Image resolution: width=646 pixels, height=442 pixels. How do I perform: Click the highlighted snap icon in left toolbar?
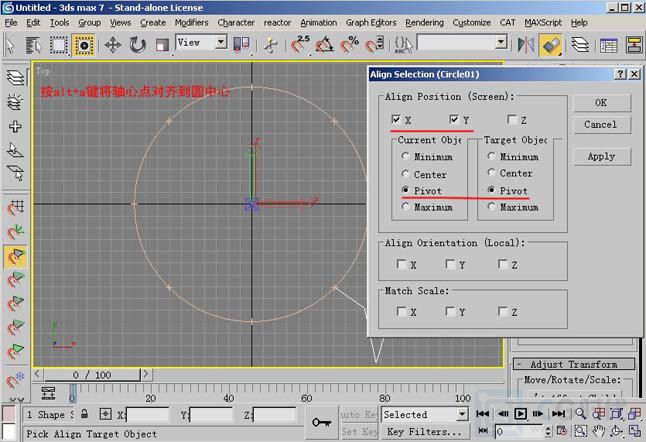pos(16,257)
